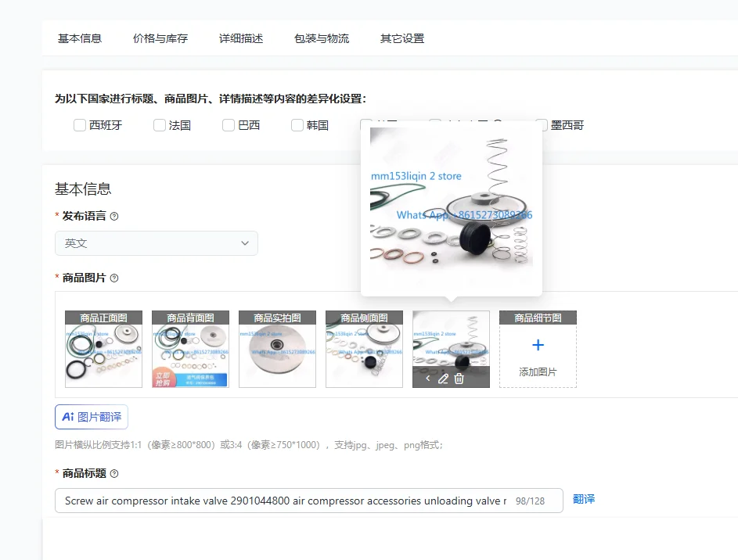Open the 发布语言 dropdown showing 英文
The image size is (738, 560).
tap(157, 243)
